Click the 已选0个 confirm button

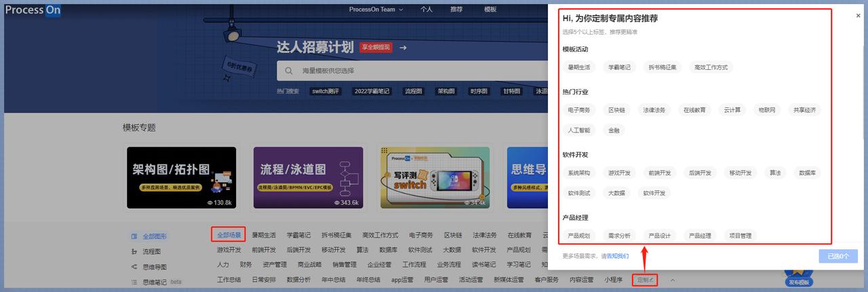(838, 256)
